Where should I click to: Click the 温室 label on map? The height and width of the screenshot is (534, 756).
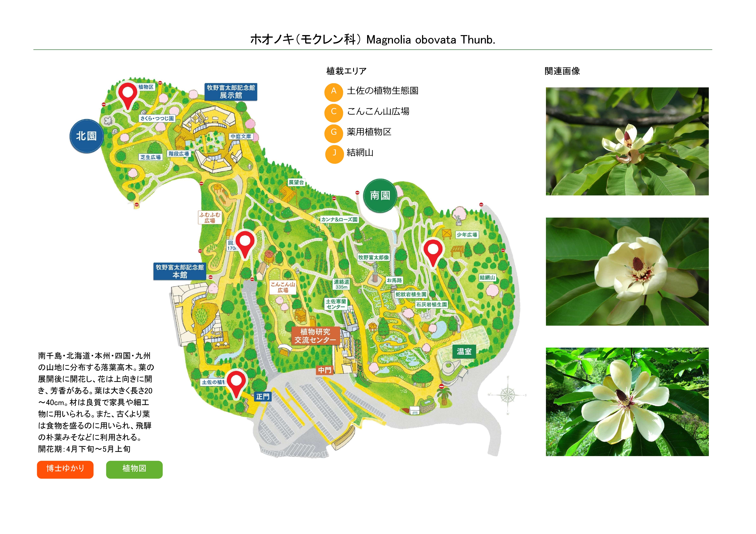click(x=464, y=351)
